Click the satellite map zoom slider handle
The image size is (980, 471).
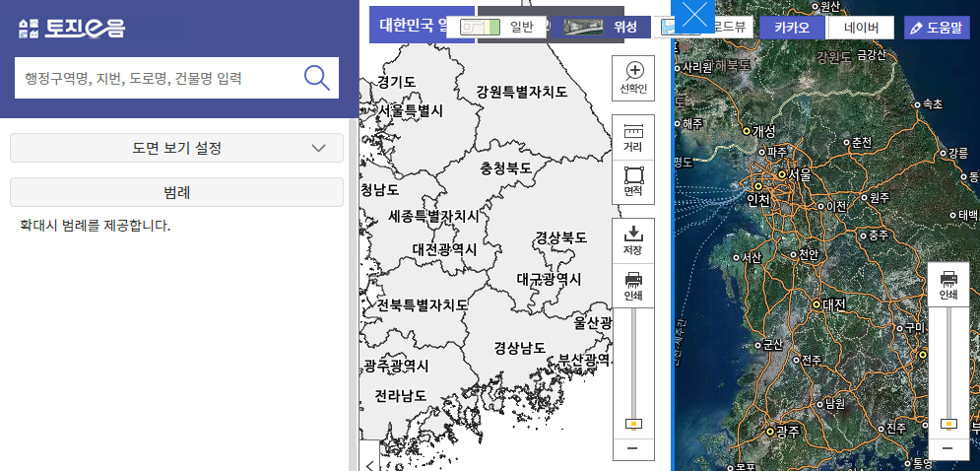[x=948, y=424]
